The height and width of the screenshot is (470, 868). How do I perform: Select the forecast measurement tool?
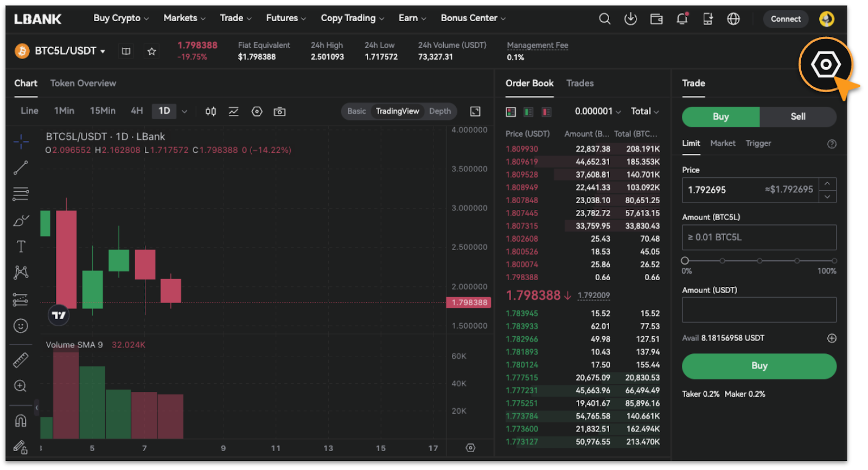click(21, 299)
